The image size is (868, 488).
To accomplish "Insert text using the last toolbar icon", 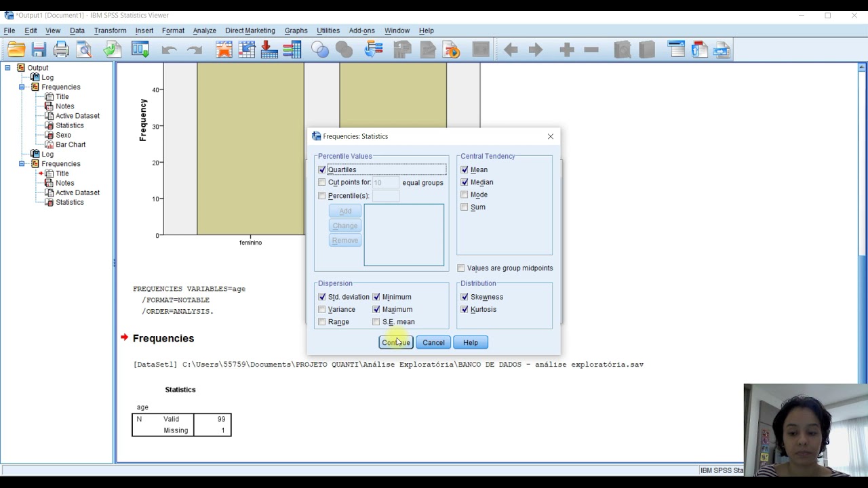I will pyautogui.click(x=722, y=49).
